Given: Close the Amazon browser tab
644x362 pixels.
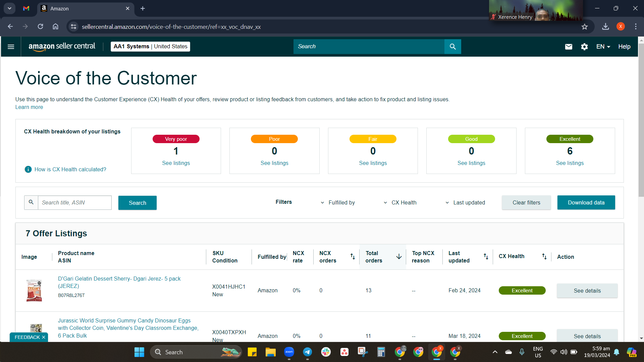Looking at the screenshot, I should (x=127, y=8).
